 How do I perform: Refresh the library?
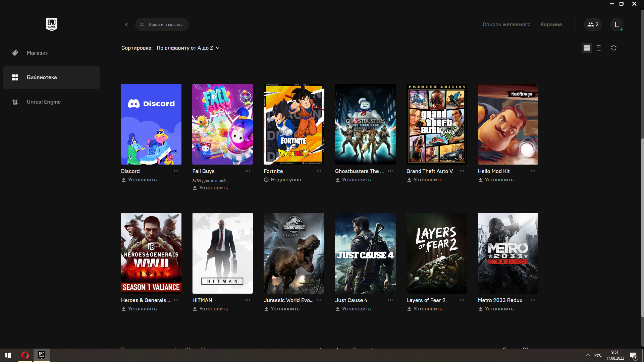614,48
